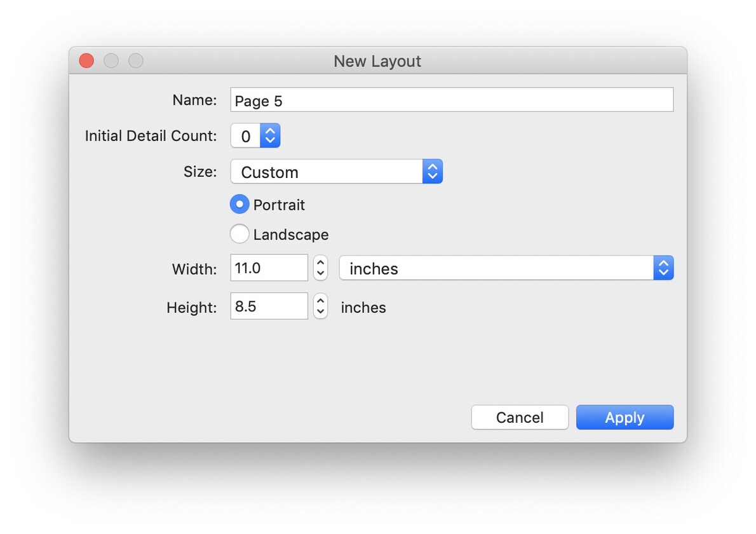This screenshot has width=756, height=534.
Task: Click the New Layout title bar text
Action: [377, 61]
